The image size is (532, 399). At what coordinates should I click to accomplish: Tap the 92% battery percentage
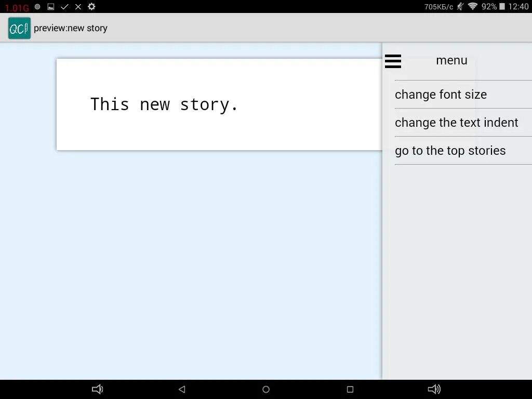tap(489, 6)
